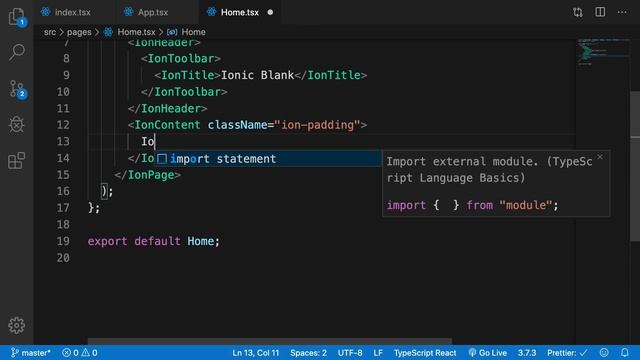
Task: Close the unsaved Home.tsx tab dot
Action: point(270,12)
